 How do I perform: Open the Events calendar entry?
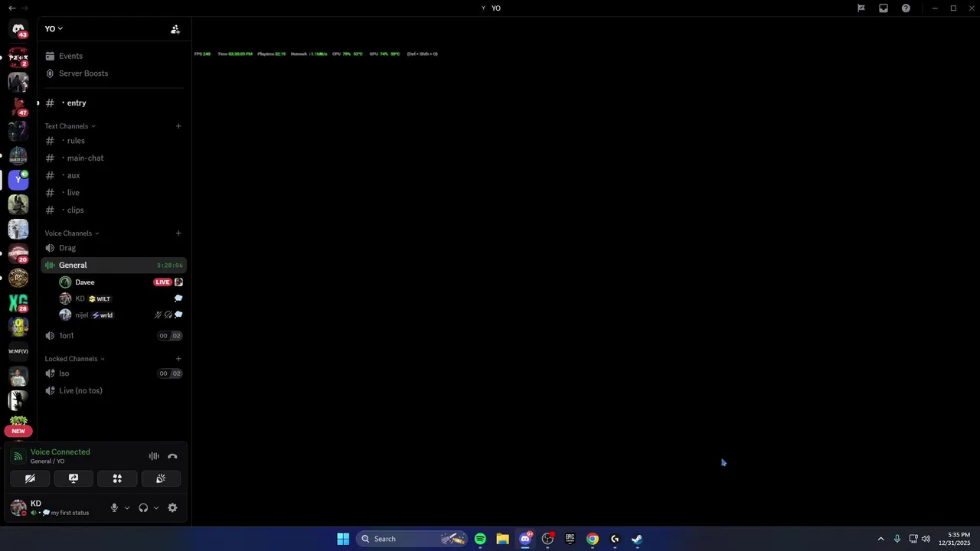(70, 56)
